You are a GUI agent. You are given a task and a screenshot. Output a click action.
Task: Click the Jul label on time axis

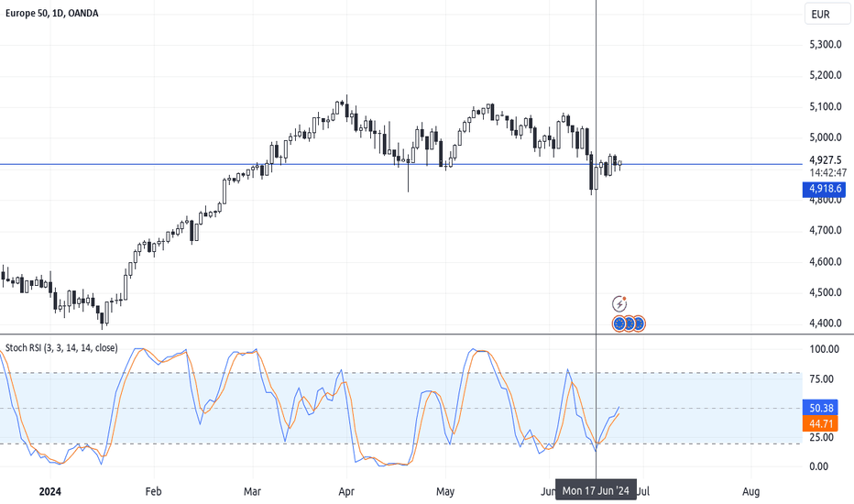(x=643, y=491)
